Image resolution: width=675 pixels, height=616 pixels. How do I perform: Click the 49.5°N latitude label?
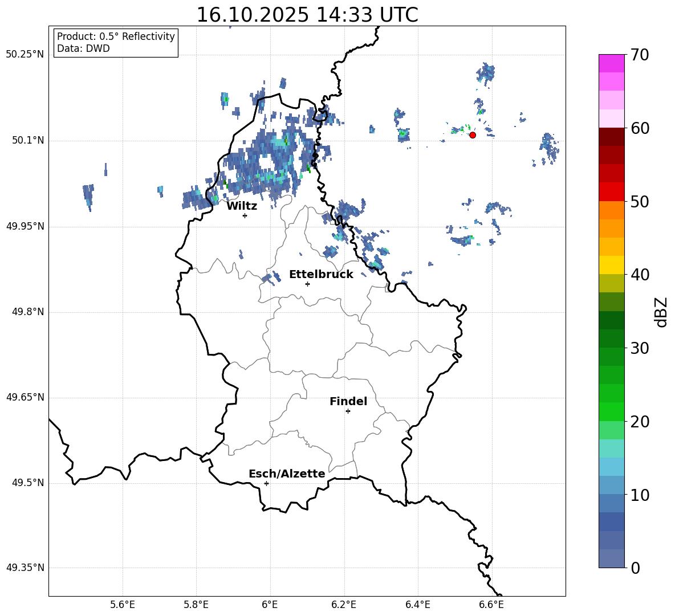coord(28,483)
